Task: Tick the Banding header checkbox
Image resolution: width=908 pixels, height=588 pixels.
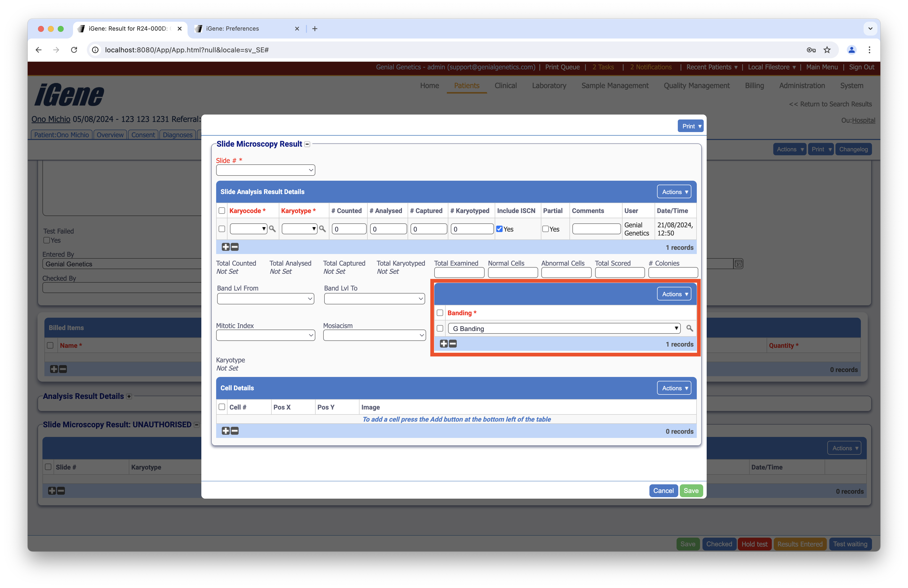Action: (x=440, y=313)
